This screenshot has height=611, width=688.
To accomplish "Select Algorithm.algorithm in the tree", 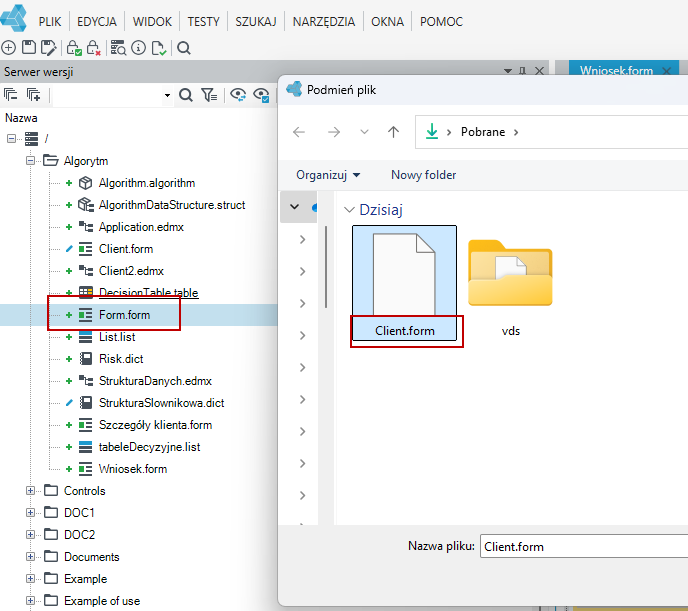I will tap(147, 183).
